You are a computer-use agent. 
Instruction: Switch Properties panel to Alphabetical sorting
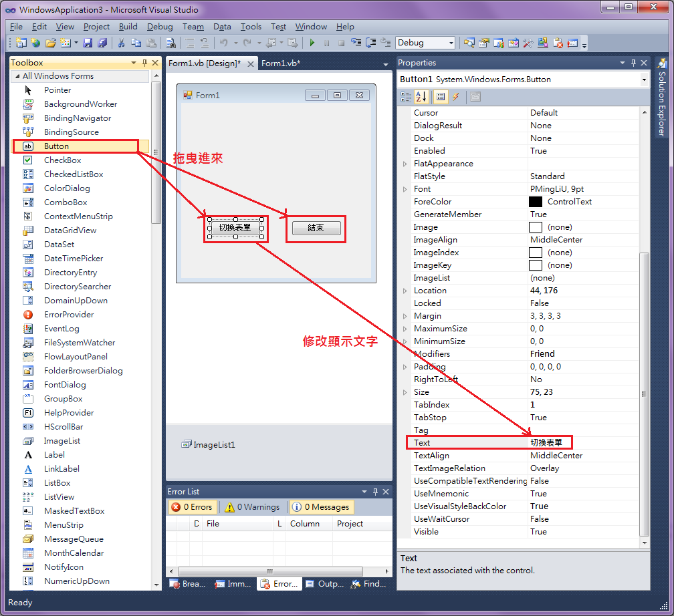coord(421,97)
